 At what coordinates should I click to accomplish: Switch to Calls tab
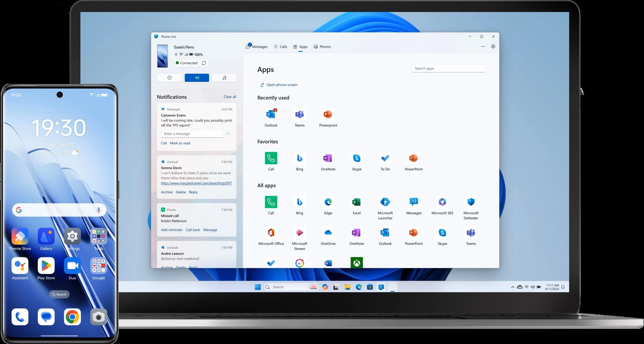[280, 47]
